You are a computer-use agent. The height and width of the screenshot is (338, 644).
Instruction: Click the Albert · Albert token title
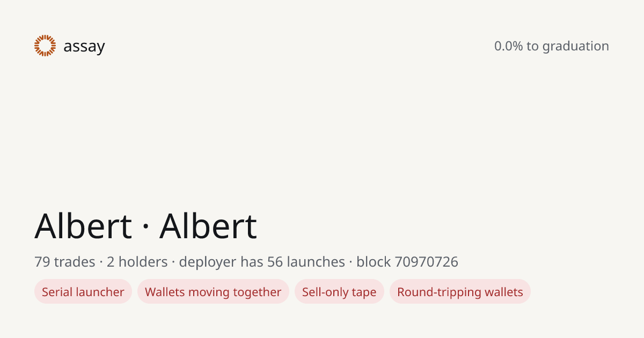click(x=146, y=226)
